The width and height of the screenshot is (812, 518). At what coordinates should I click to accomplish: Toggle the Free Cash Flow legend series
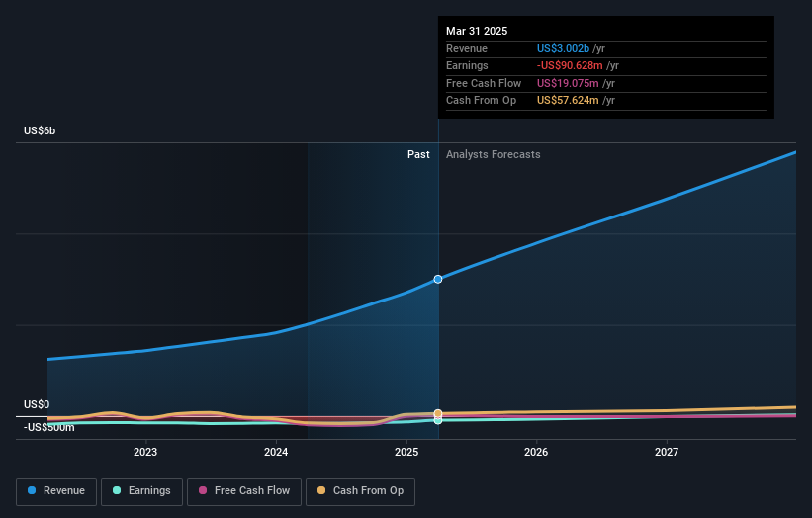point(244,491)
